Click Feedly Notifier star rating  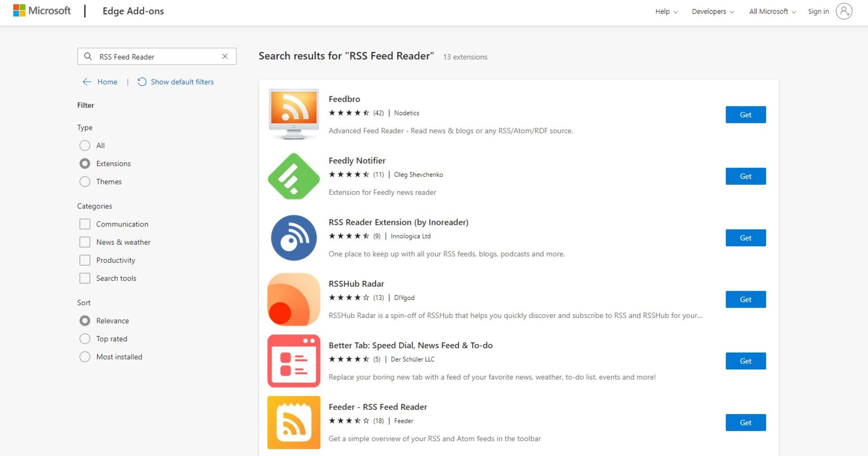(349, 174)
